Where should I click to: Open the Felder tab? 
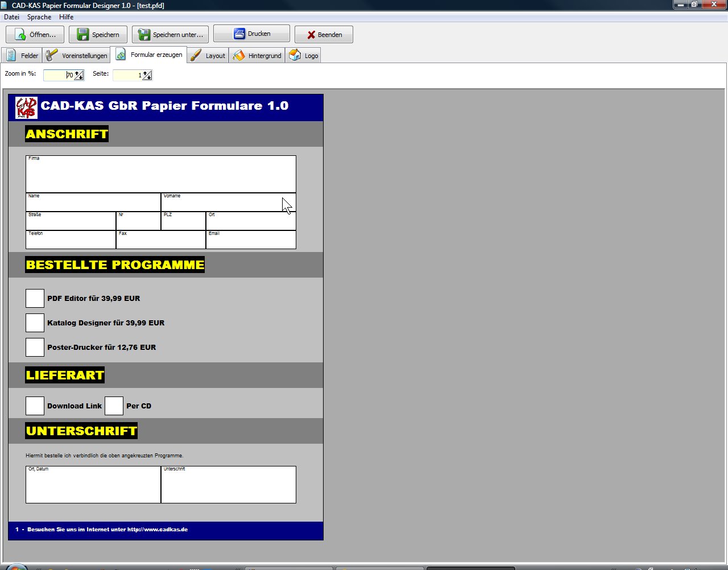tap(21, 55)
